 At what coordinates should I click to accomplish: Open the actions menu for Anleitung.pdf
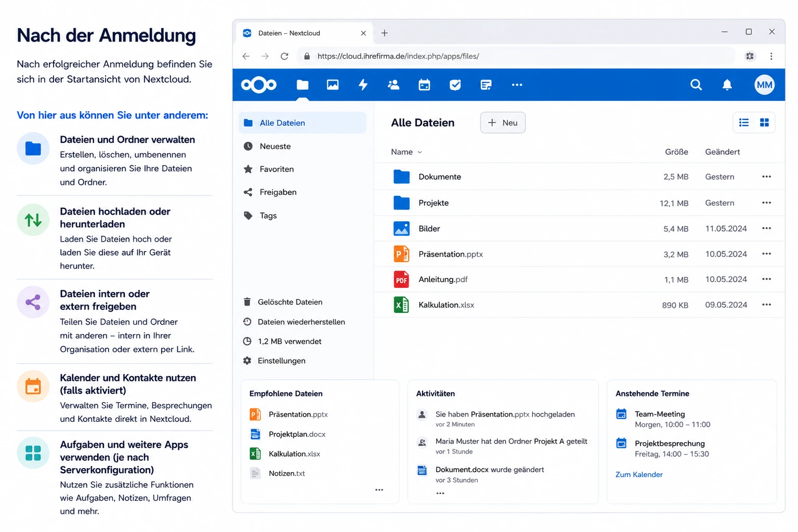766,279
